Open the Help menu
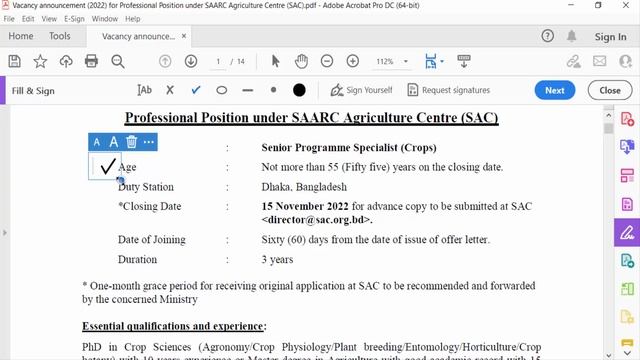The height and width of the screenshot is (360, 640). (132, 19)
